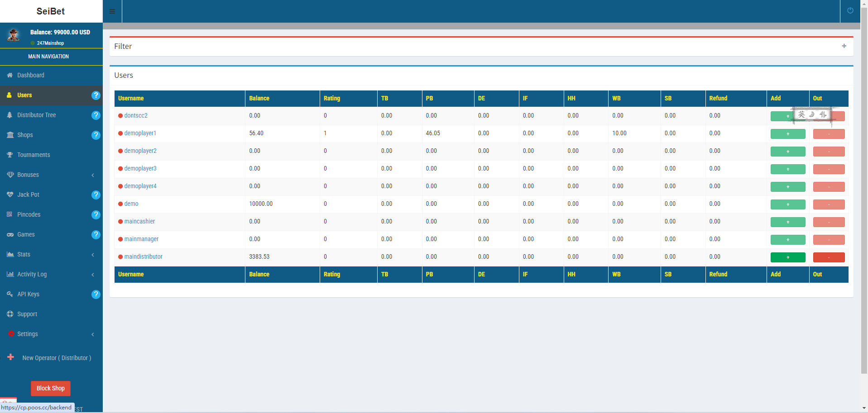
Task: Withdraw balance from demoplayer1
Action: pyautogui.click(x=829, y=134)
